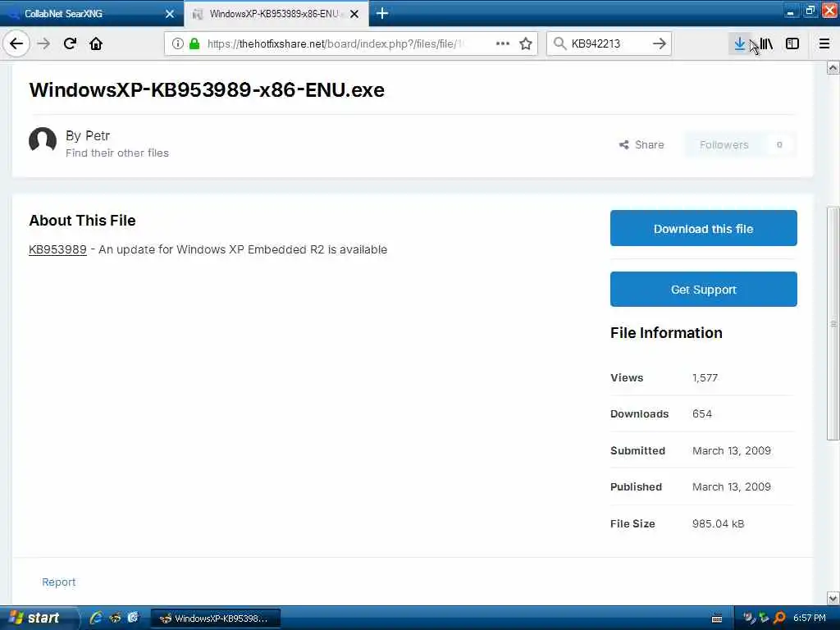This screenshot has width=840, height=630.
Task: Open the Library bookshelf icon
Action: click(x=766, y=43)
